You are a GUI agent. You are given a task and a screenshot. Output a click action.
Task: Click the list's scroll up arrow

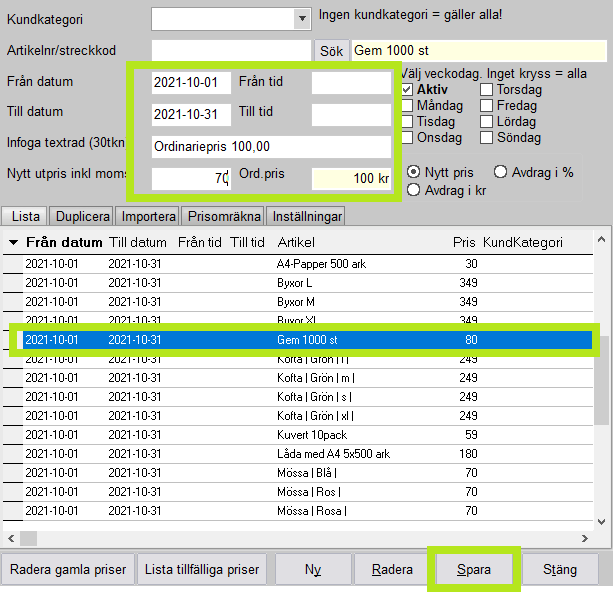tap(601, 240)
